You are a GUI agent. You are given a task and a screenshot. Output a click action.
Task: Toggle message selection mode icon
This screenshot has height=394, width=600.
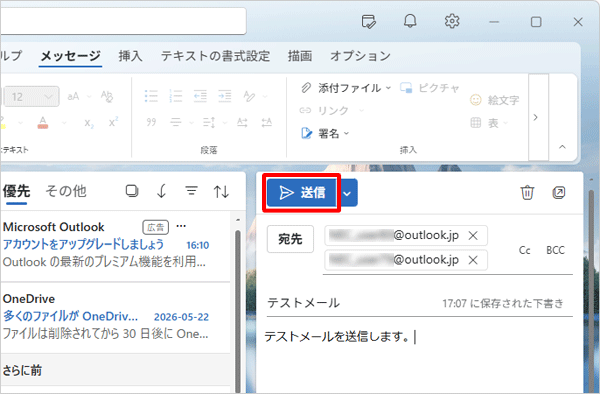point(132,190)
